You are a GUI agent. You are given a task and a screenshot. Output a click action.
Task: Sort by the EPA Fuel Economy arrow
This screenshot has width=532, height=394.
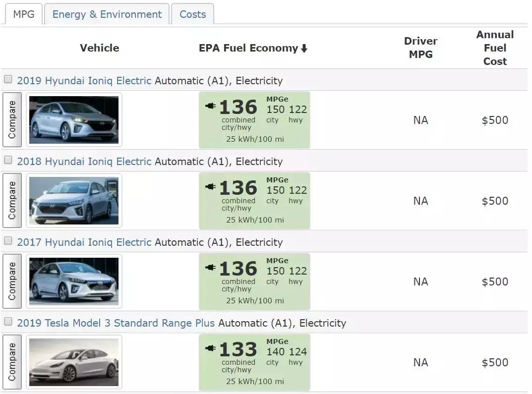click(x=304, y=49)
